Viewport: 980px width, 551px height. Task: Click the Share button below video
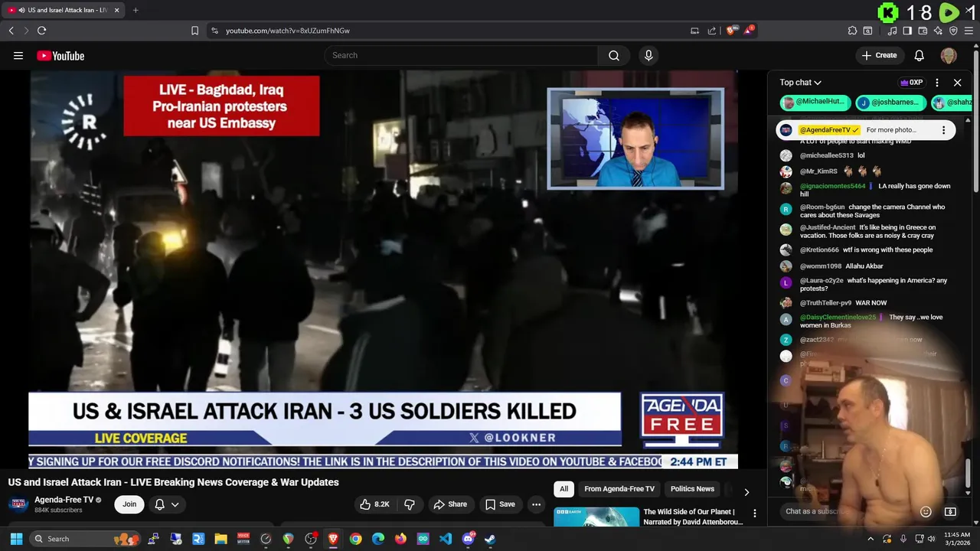pos(450,504)
